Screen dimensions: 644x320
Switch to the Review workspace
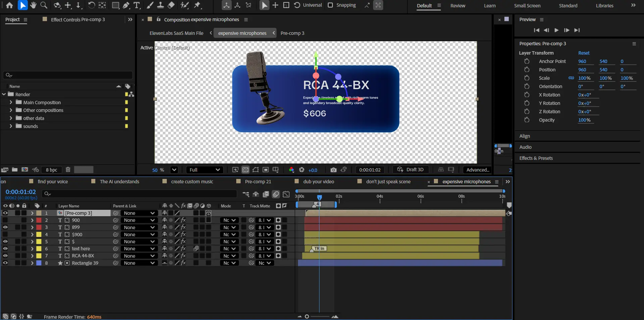pyautogui.click(x=458, y=6)
